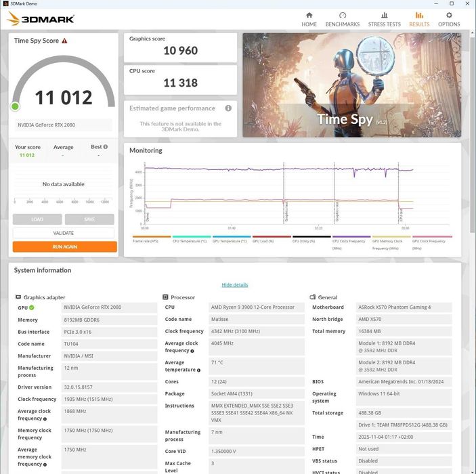Screen dimensions: 476x474
Task: Click the code name TU104 value
Action: tap(109, 344)
